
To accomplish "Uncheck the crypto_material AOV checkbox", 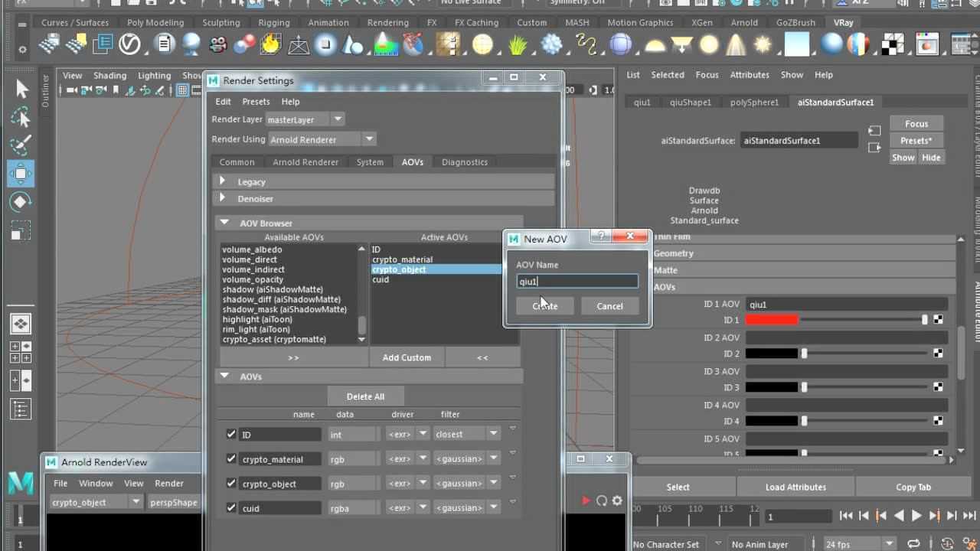I will [231, 459].
